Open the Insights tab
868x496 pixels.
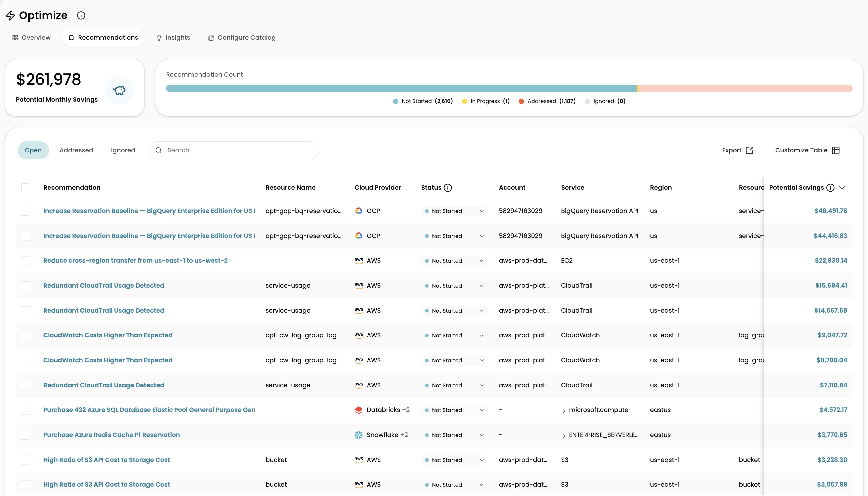click(x=173, y=38)
